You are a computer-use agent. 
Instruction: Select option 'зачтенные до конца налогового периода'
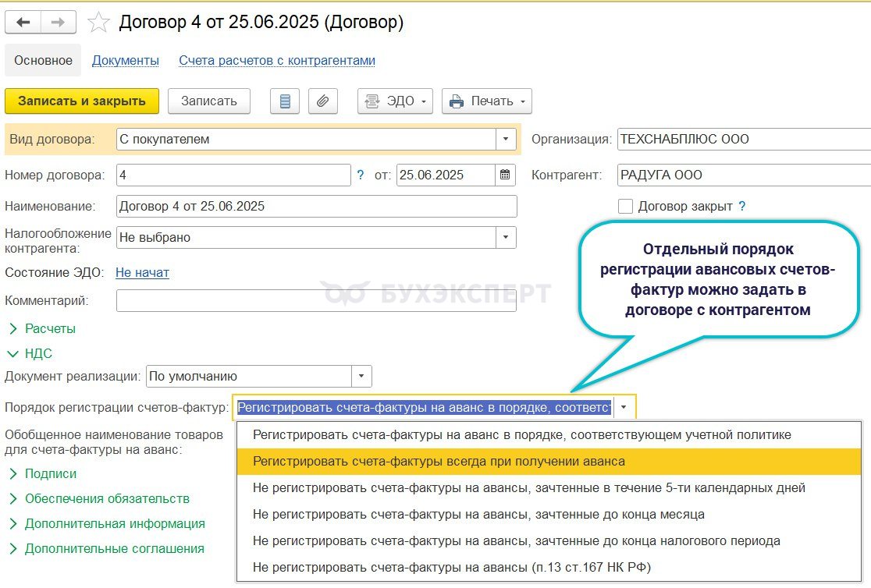(549, 540)
